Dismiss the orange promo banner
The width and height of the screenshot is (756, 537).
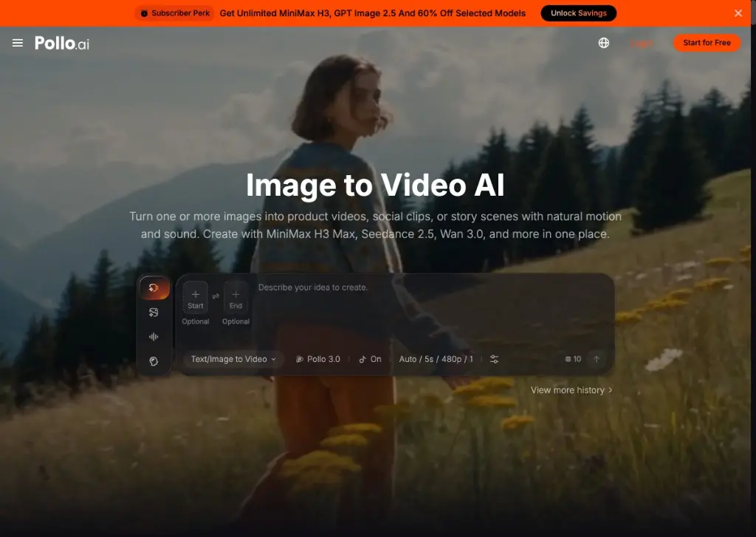(738, 13)
